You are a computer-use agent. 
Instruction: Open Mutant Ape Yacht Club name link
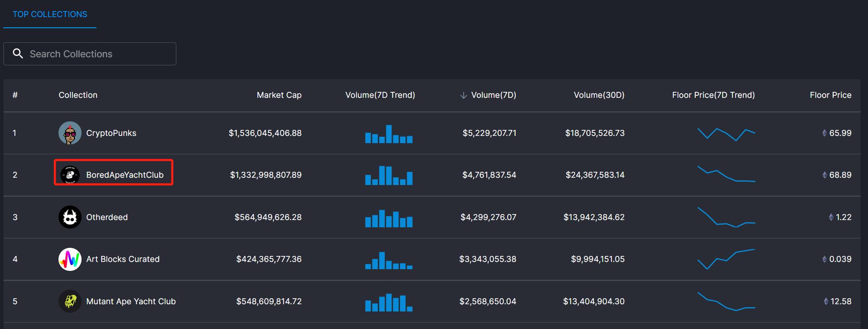(131, 301)
